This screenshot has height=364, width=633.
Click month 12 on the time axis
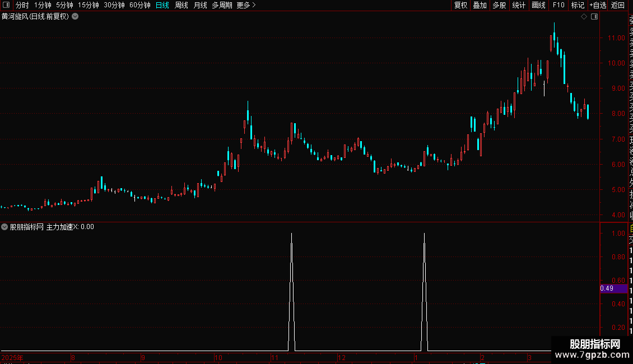(342, 357)
